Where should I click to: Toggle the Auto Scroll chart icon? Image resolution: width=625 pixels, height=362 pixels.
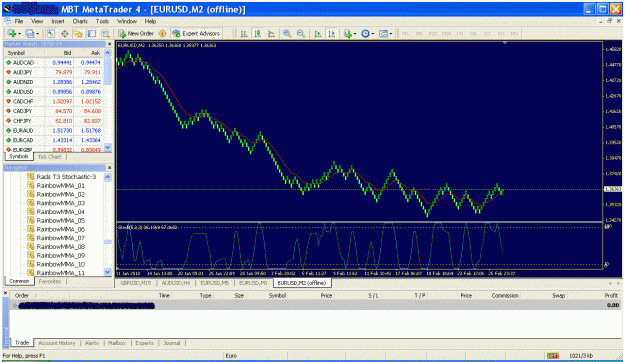pos(318,34)
